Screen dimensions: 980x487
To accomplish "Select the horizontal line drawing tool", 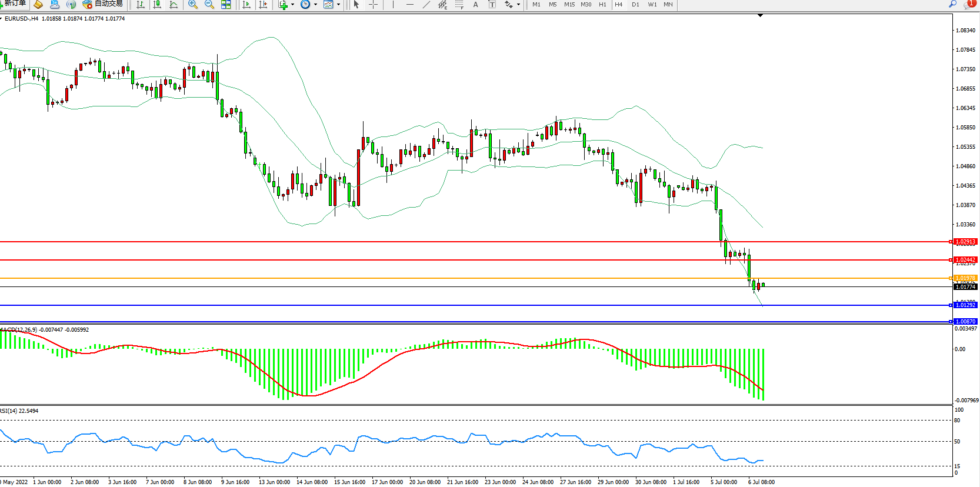I will point(409,5).
